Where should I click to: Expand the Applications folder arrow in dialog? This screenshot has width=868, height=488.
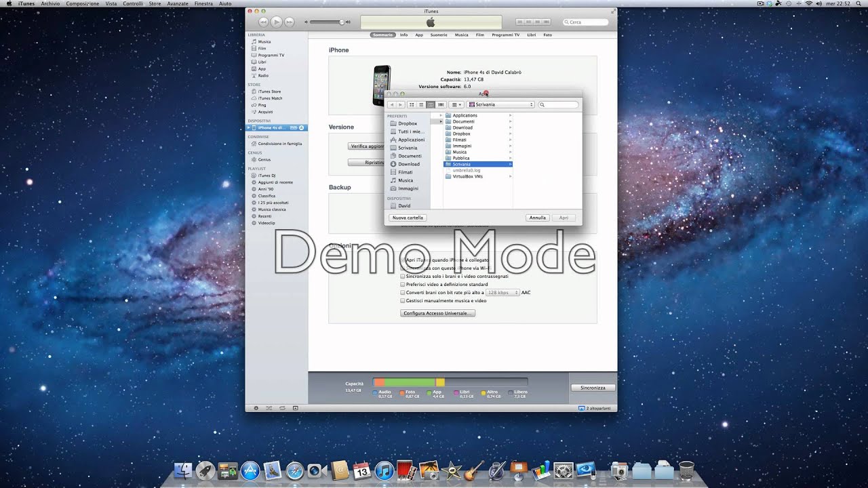(x=510, y=116)
